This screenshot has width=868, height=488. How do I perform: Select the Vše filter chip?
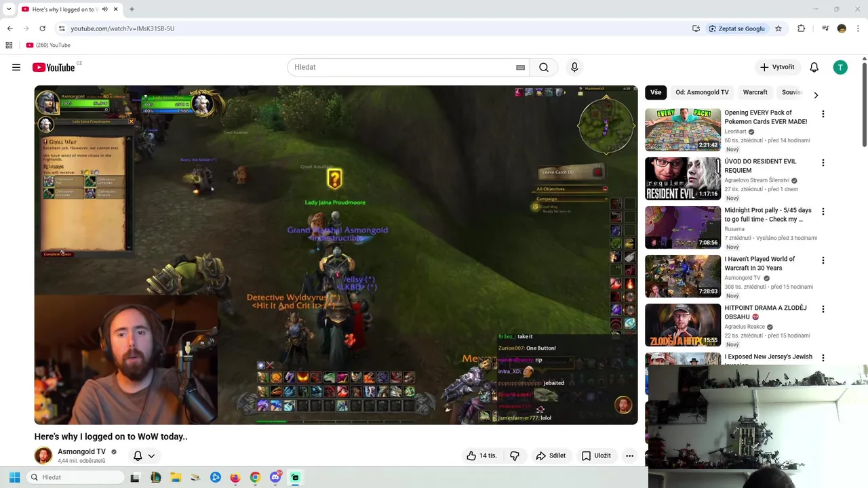[656, 92]
